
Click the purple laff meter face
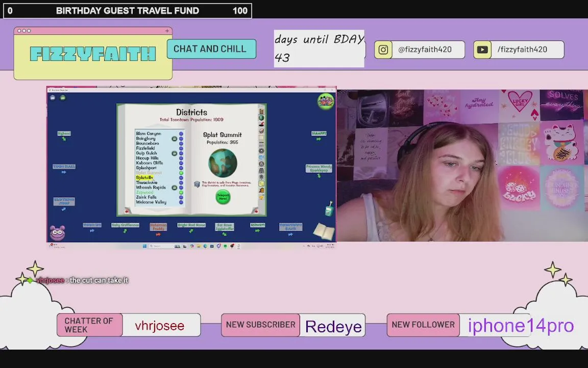pyautogui.click(x=57, y=233)
